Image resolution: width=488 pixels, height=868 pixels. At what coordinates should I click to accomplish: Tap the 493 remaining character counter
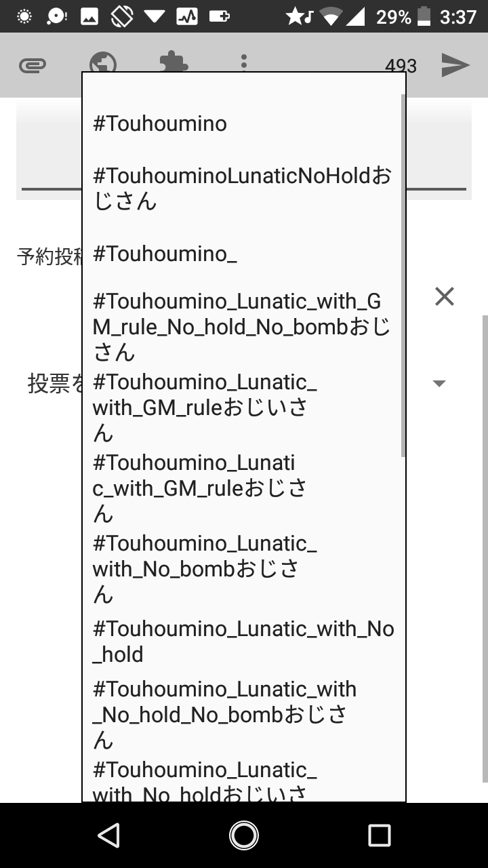coord(401,66)
